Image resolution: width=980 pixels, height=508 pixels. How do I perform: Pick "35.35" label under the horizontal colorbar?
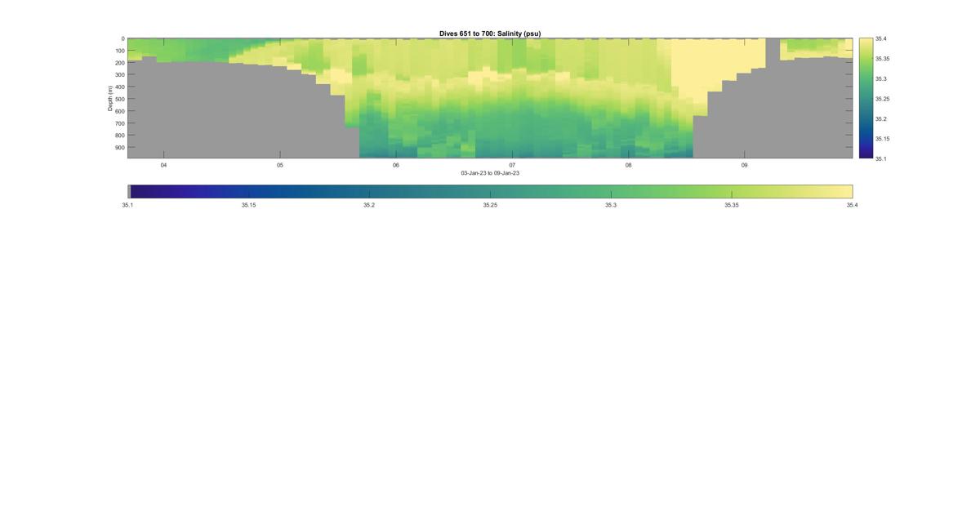tap(732, 206)
